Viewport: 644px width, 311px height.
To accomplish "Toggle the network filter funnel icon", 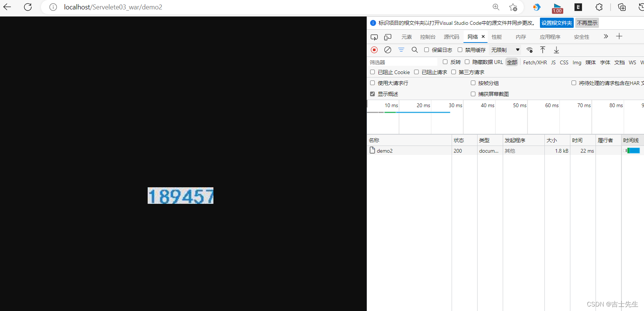I will point(401,50).
